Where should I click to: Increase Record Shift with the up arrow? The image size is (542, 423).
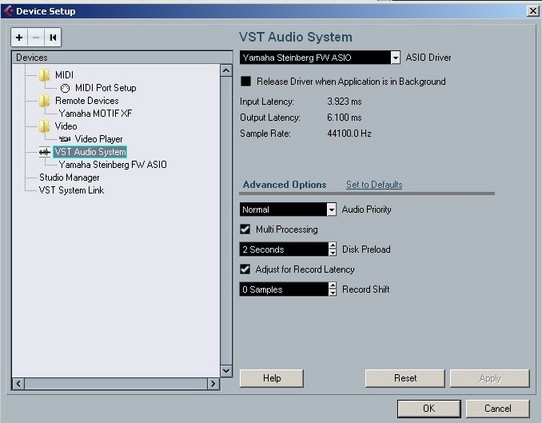333,285
